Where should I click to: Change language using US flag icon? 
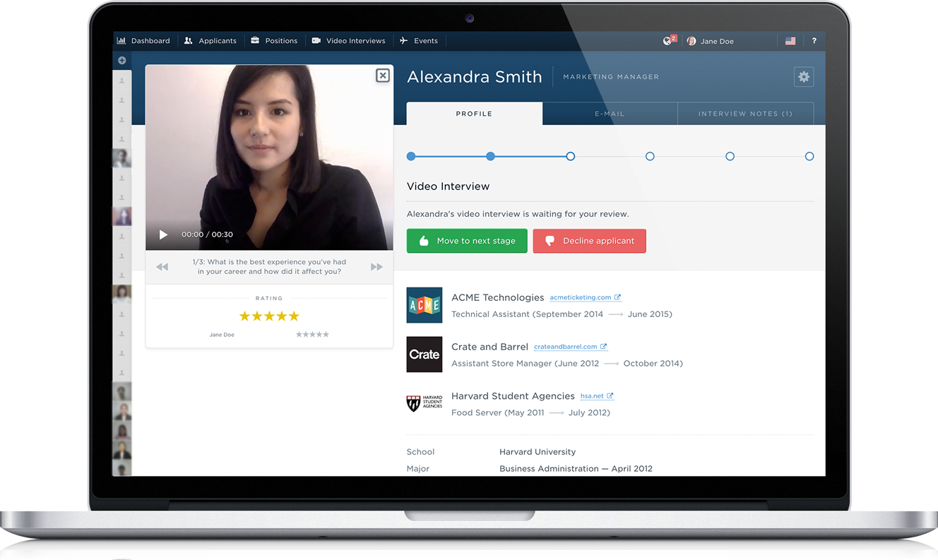(x=790, y=41)
